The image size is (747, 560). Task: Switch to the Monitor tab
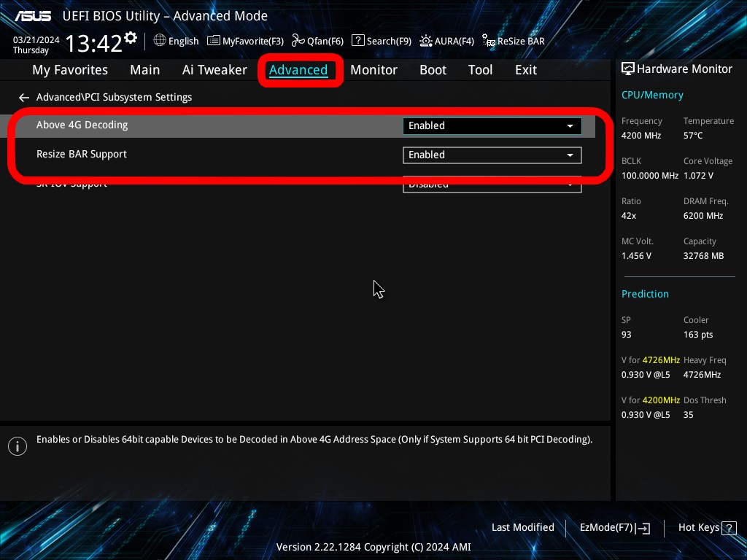[x=374, y=70]
